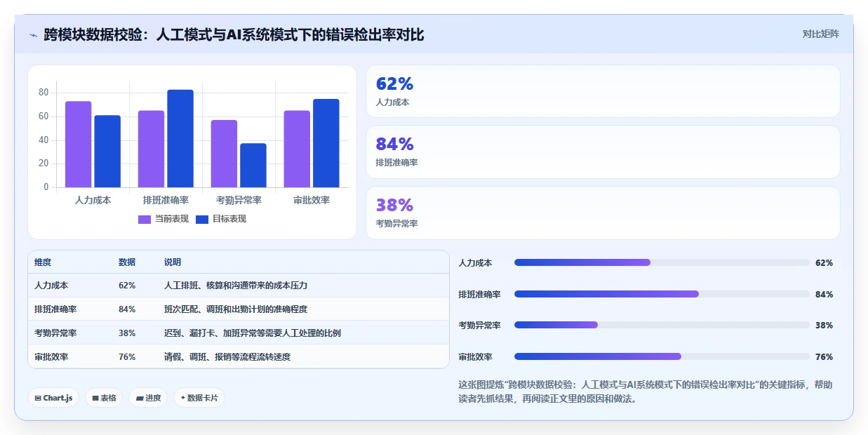Click the 班次匹配、调班和出勤计划的准确程度 description
The height and width of the screenshot is (435, 868).
[x=236, y=309]
